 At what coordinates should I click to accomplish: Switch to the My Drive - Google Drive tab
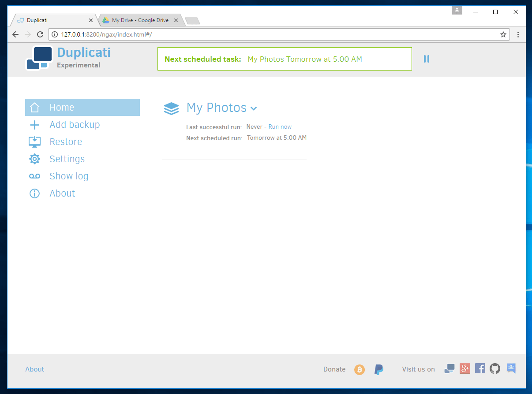click(x=140, y=20)
